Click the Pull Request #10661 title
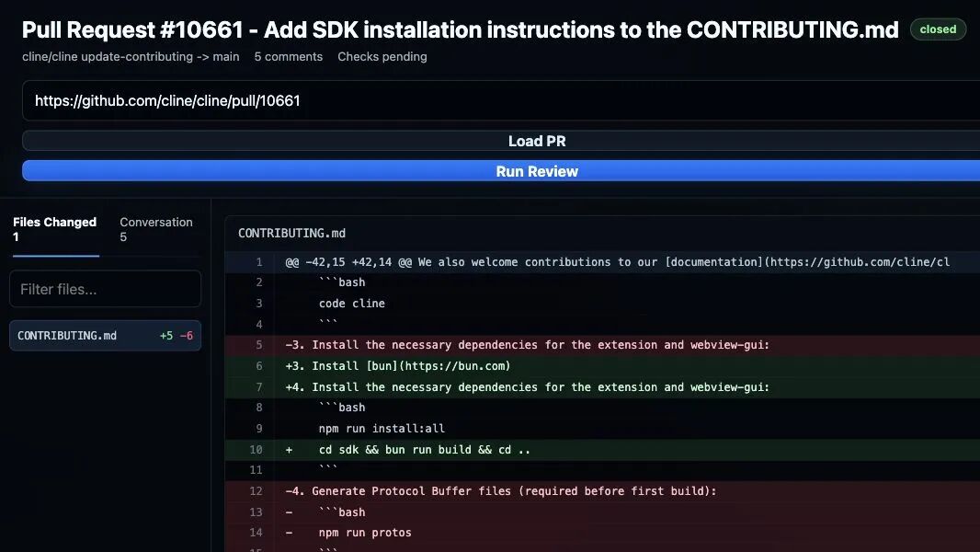980x552 pixels. point(460,29)
